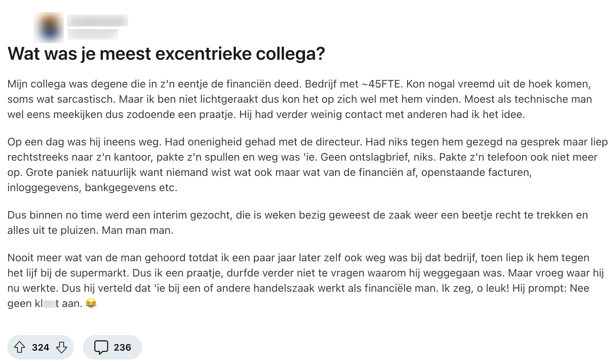This screenshot has height=364, width=613.
Task: Click the rounded vote pill control
Action: pos(41,347)
